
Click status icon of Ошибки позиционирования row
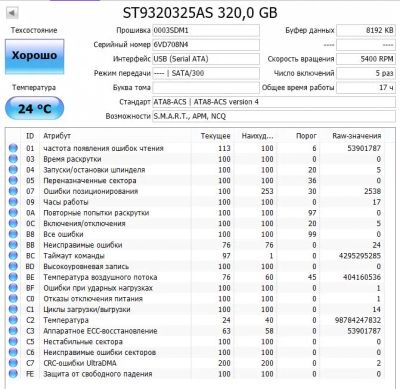[13, 191]
